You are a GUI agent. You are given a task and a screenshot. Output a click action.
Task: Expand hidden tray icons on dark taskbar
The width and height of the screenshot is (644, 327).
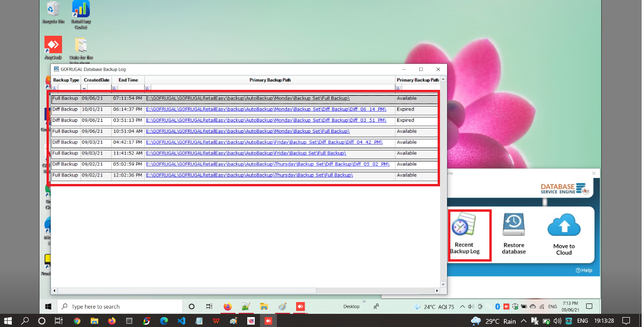tap(523, 321)
